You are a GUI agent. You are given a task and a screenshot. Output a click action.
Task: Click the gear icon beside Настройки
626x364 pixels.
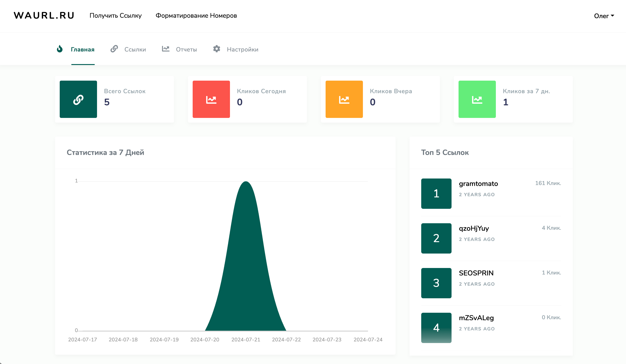click(217, 49)
